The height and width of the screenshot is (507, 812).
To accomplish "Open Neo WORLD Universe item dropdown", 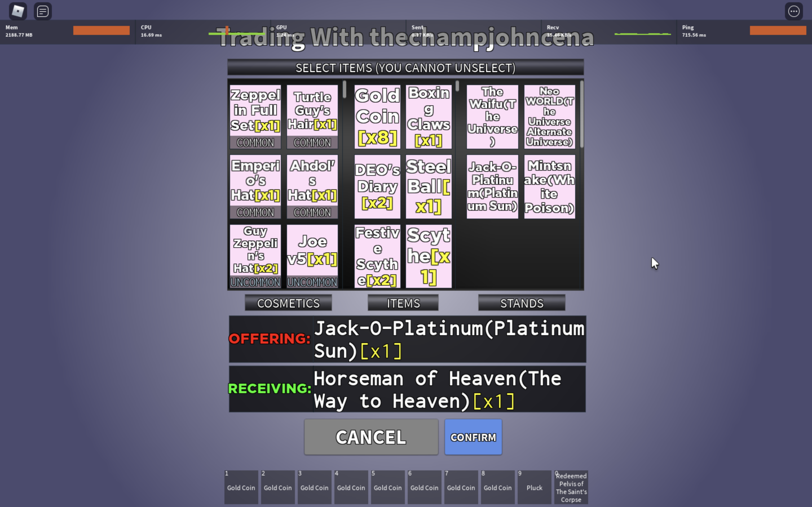I will [x=548, y=117].
